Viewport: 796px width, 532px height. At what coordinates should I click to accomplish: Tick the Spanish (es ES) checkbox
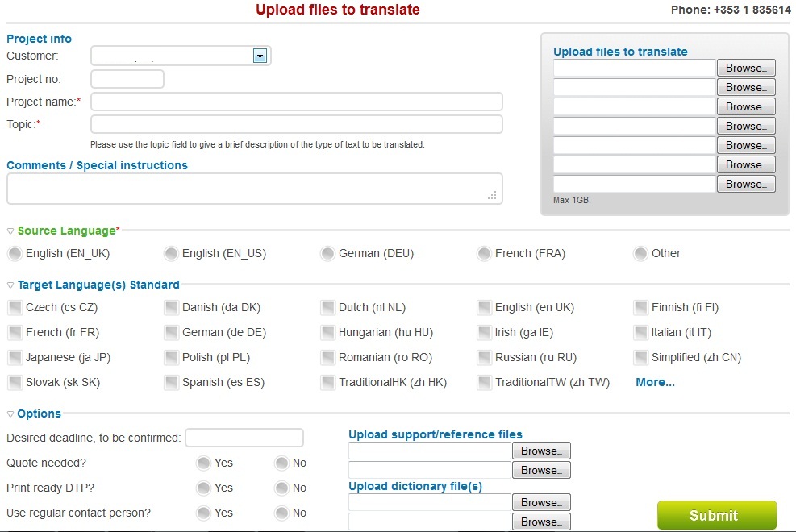[172, 382]
